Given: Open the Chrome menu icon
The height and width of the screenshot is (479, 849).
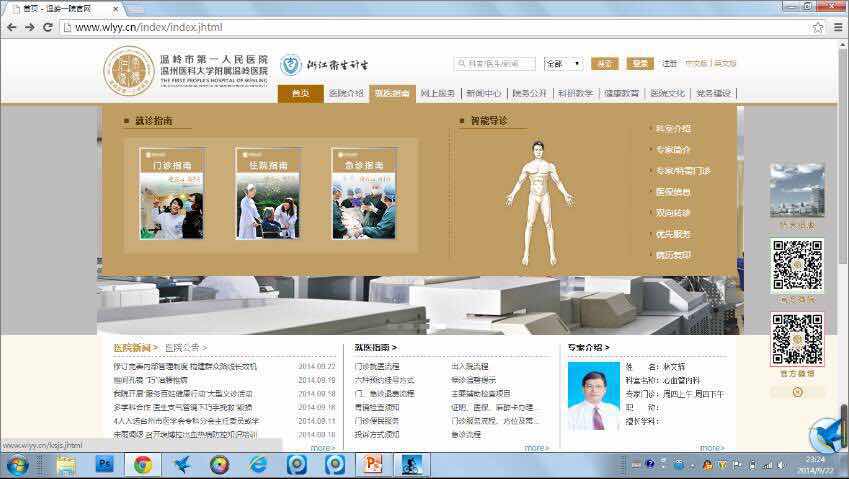Looking at the screenshot, I should pos(838,27).
